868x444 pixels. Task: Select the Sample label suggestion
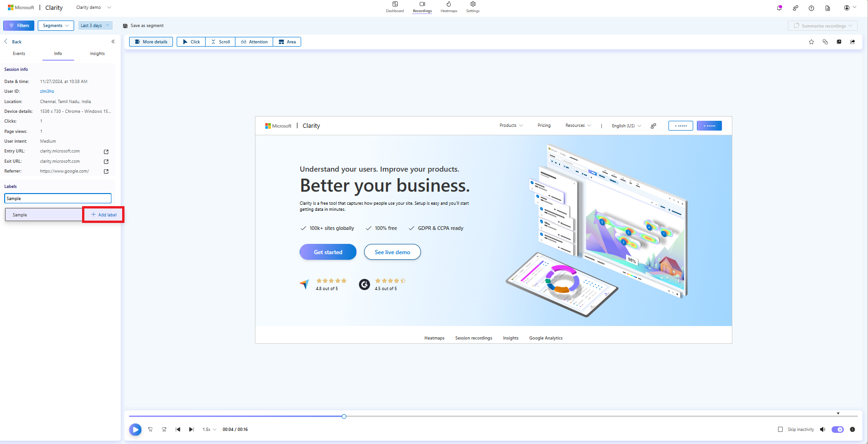[x=44, y=215]
